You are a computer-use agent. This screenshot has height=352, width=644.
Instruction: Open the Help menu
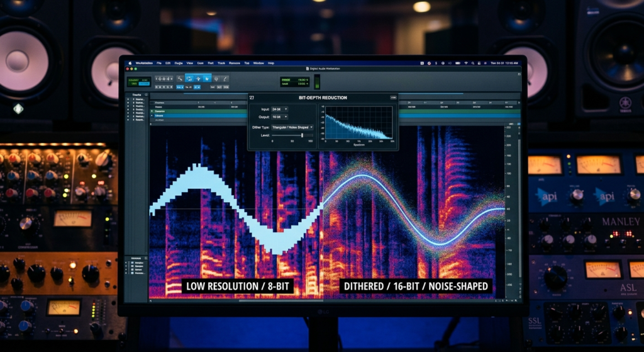click(x=270, y=63)
